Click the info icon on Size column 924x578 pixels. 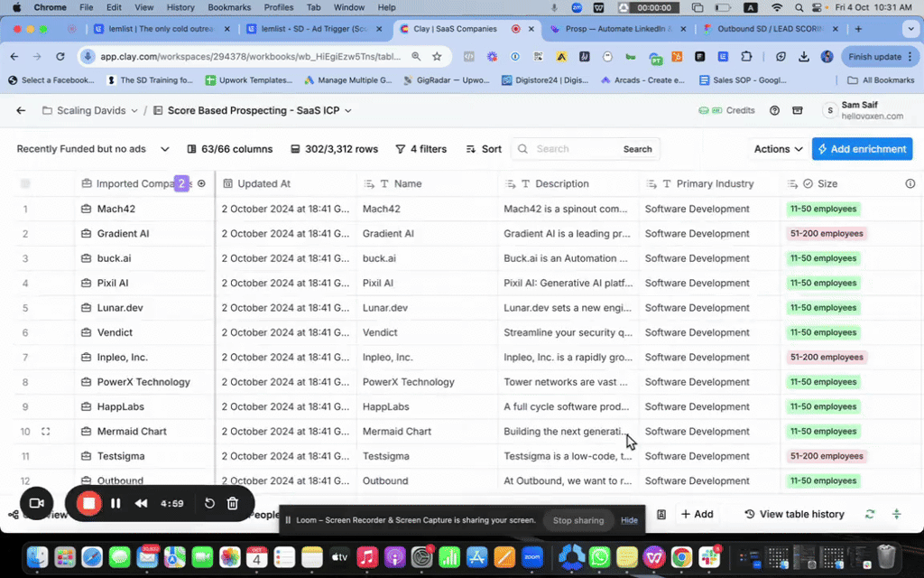pos(910,183)
